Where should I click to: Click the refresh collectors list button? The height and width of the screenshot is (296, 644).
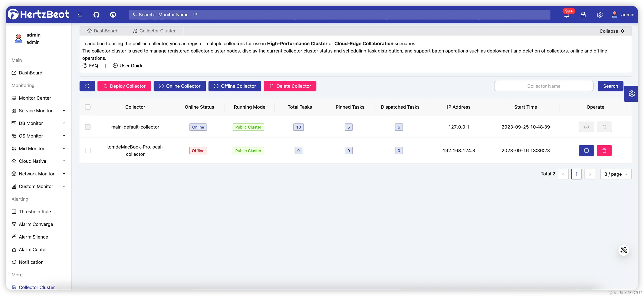[87, 86]
